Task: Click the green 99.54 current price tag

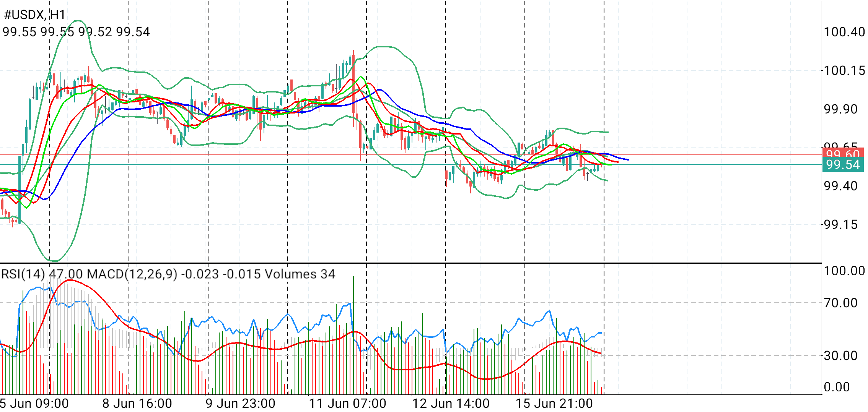Action: [843, 165]
